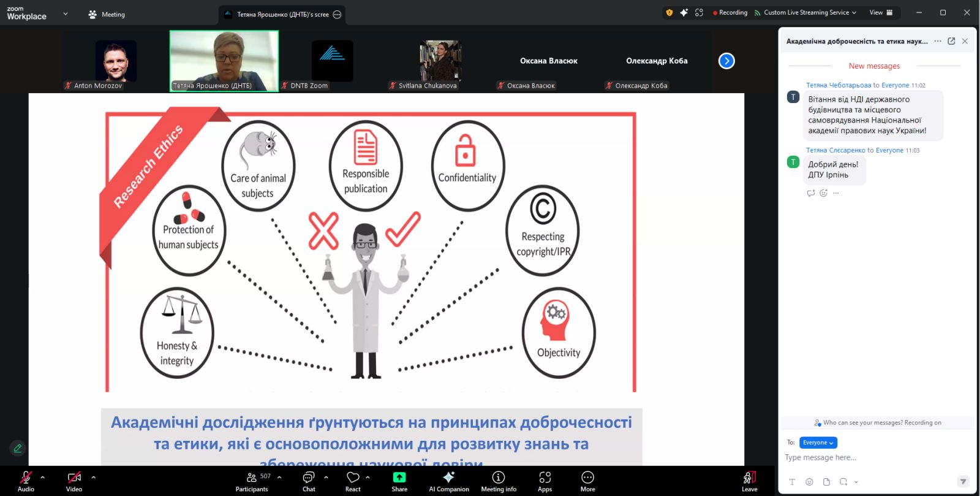
Task: Launch the AI Companion
Action: coord(449,480)
